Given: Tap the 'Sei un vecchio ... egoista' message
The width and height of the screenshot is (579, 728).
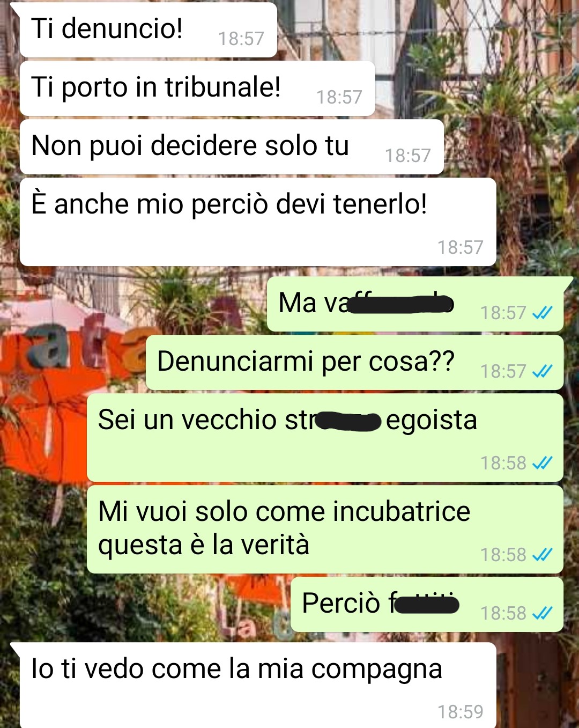Looking at the screenshot, I should click(325, 438).
